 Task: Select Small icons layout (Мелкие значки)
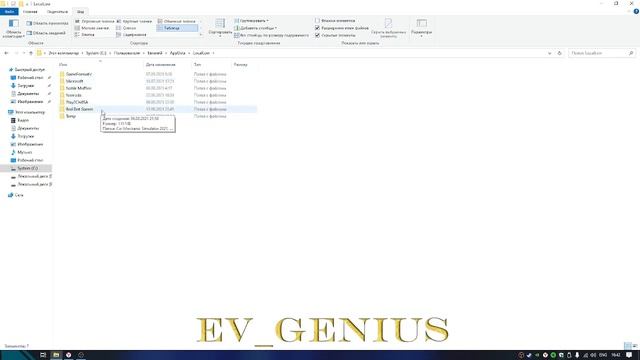(92, 28)
